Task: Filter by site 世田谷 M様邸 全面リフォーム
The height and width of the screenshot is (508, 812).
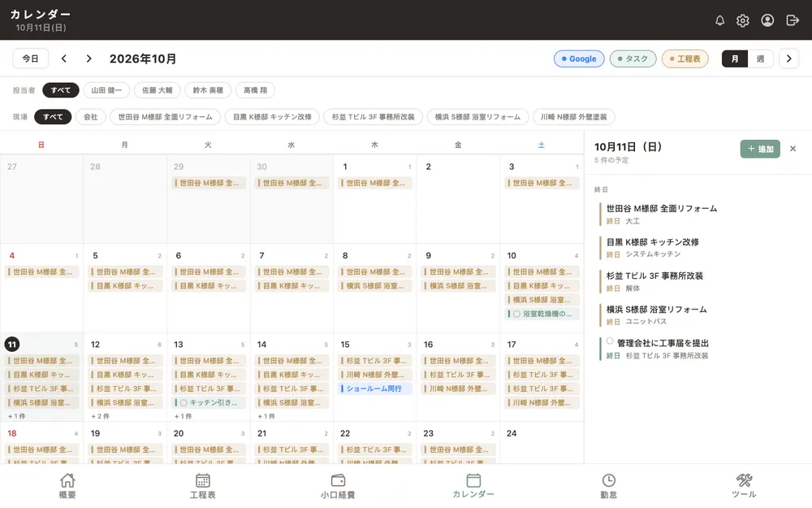Action: [165, 116]
